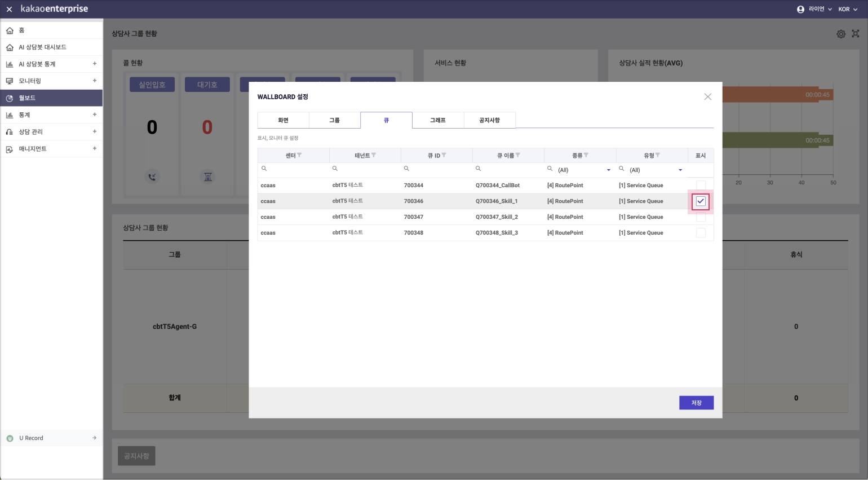This screenshot has width=868, height=480.
Task: Click the filter icon on 큐 ID column
Action: pos(444,155)
